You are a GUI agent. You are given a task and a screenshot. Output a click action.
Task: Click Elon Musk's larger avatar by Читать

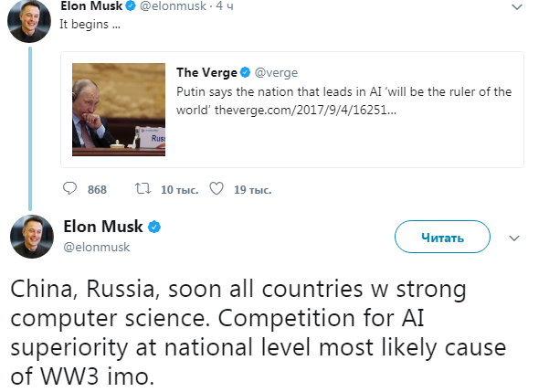click(x=31, y=237)
